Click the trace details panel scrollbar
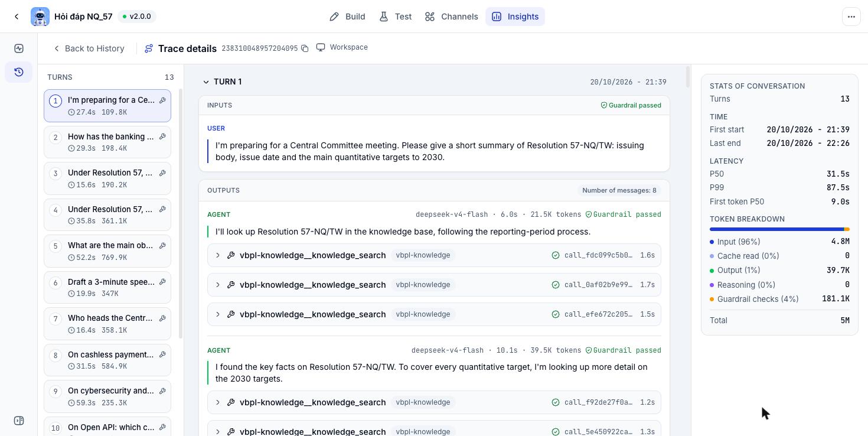This screenshot has width=868, height=436. coord(688,77)
